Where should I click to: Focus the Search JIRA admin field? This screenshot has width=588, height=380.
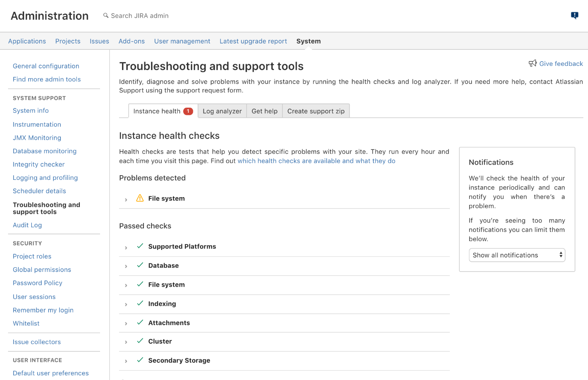(x=139, y=16)
